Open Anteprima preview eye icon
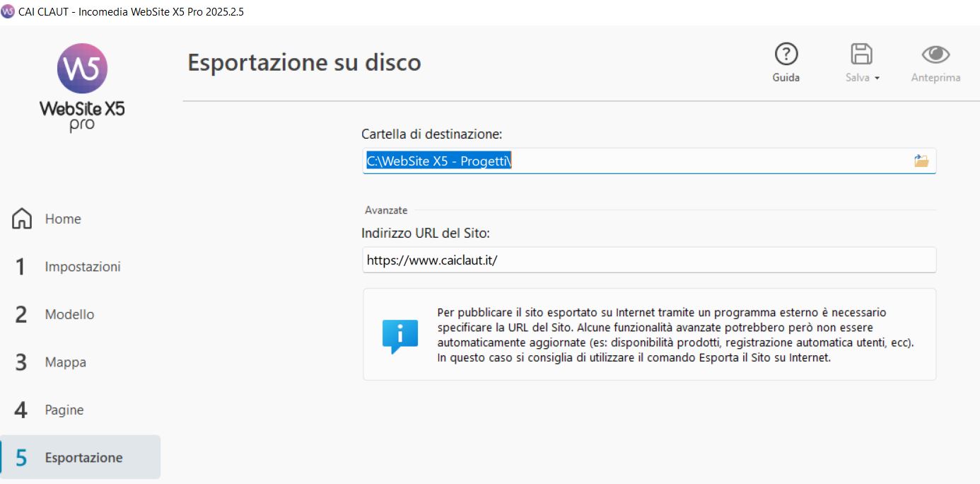980x484 pixels. 935,54
